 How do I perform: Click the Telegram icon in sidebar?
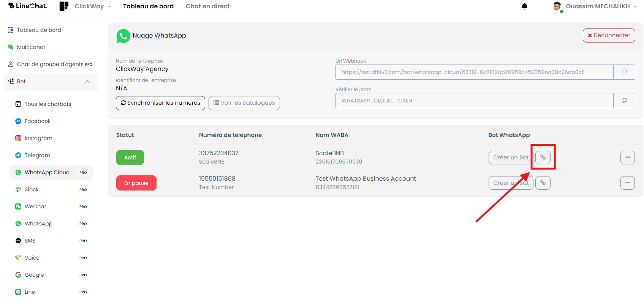[18, 155]
